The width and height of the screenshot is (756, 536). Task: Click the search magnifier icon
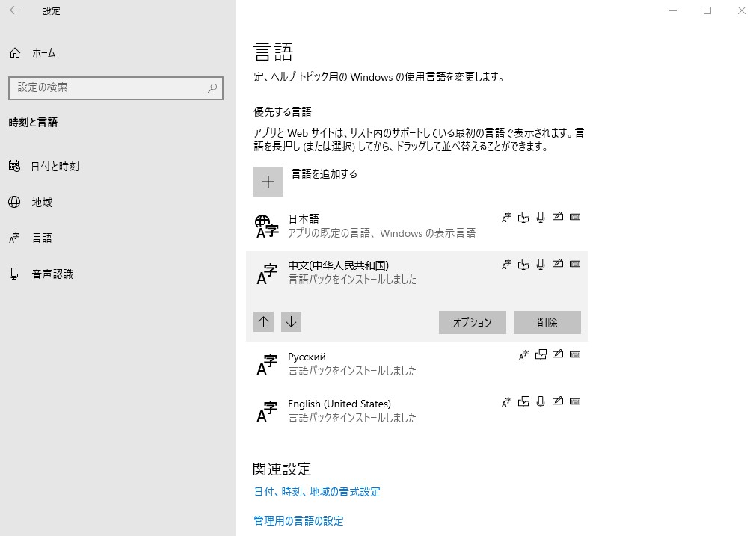[x=212, y=87]
